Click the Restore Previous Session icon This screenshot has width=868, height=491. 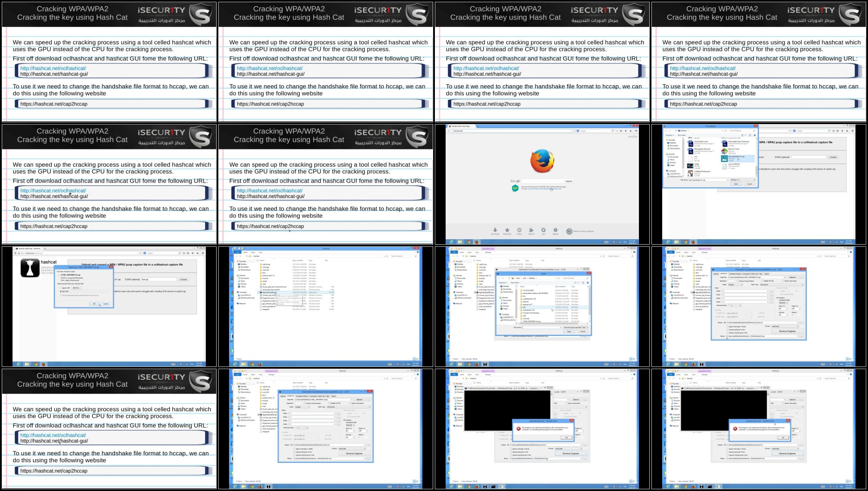point(569,231)
